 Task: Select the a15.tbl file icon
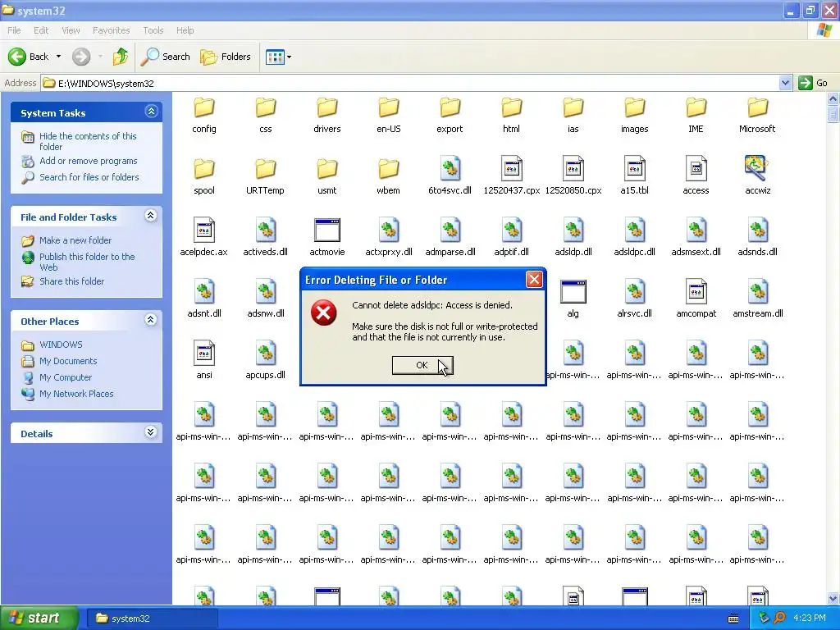[x=635, y=169]
